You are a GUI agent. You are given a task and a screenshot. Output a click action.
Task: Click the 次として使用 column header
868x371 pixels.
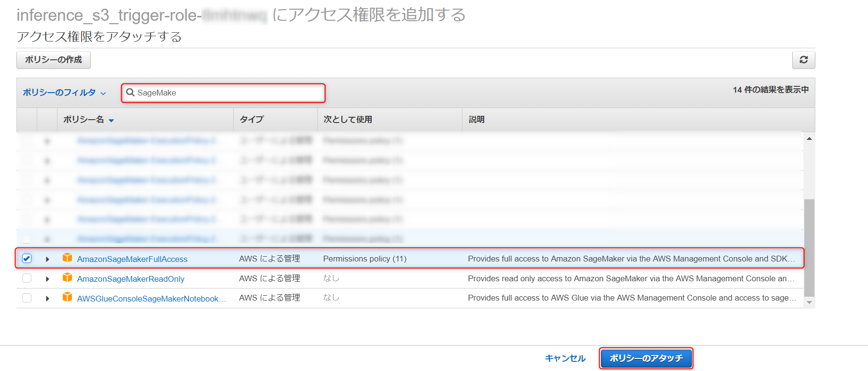coord(348,120)
